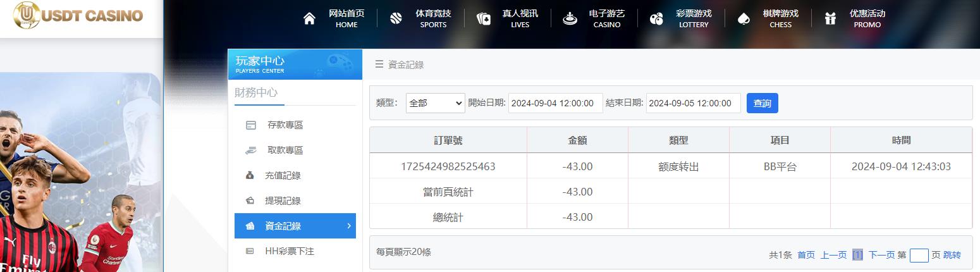Click the 跳转 jump link
This screenshot has width=980, height=272.
(952, 255)
